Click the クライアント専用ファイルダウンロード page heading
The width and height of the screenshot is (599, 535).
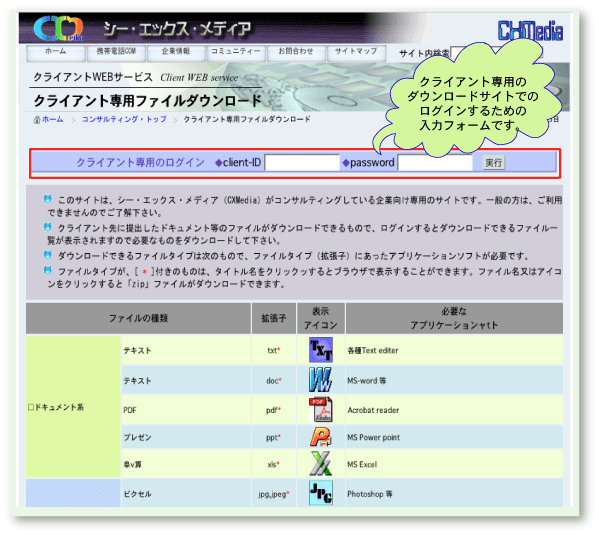pyautogui.click(x=147, y=101)
